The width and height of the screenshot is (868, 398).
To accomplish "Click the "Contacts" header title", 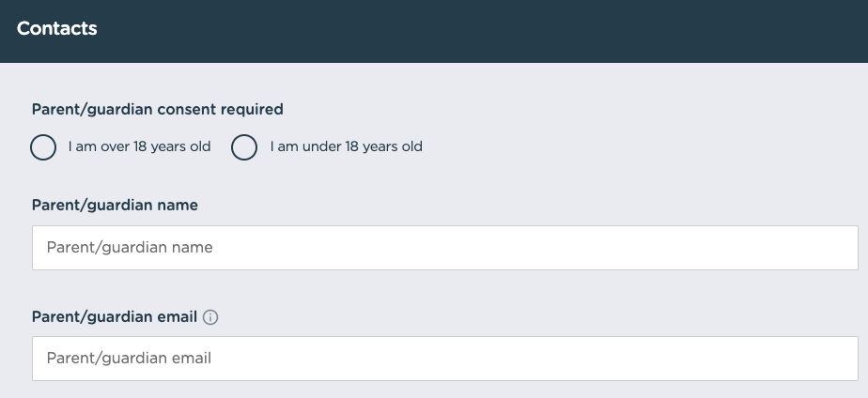I will coord(57,29).
